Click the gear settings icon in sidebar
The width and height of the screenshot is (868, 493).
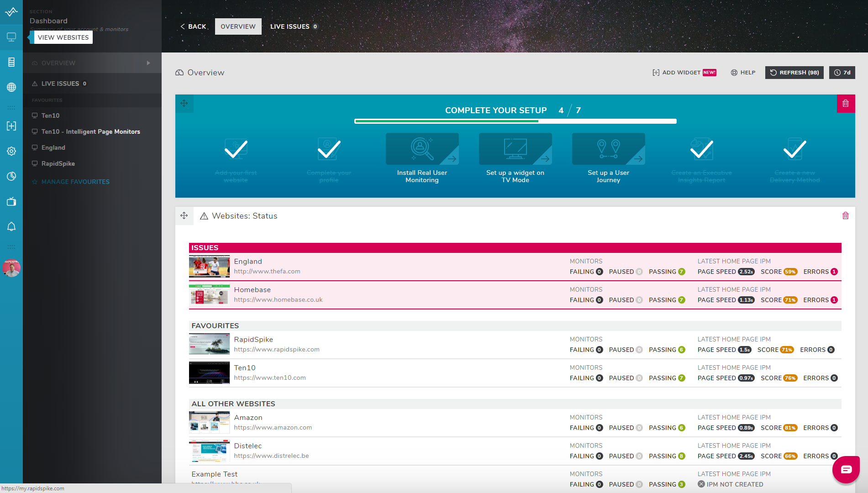[x=11, y=151]
